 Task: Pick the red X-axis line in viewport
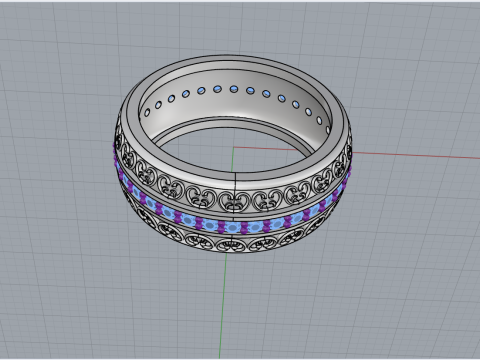point(417,155)
